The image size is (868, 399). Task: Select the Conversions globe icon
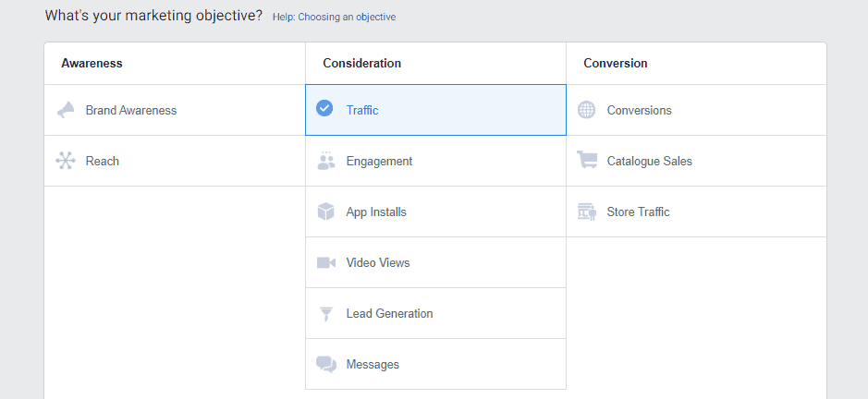(x=586, y=110)
